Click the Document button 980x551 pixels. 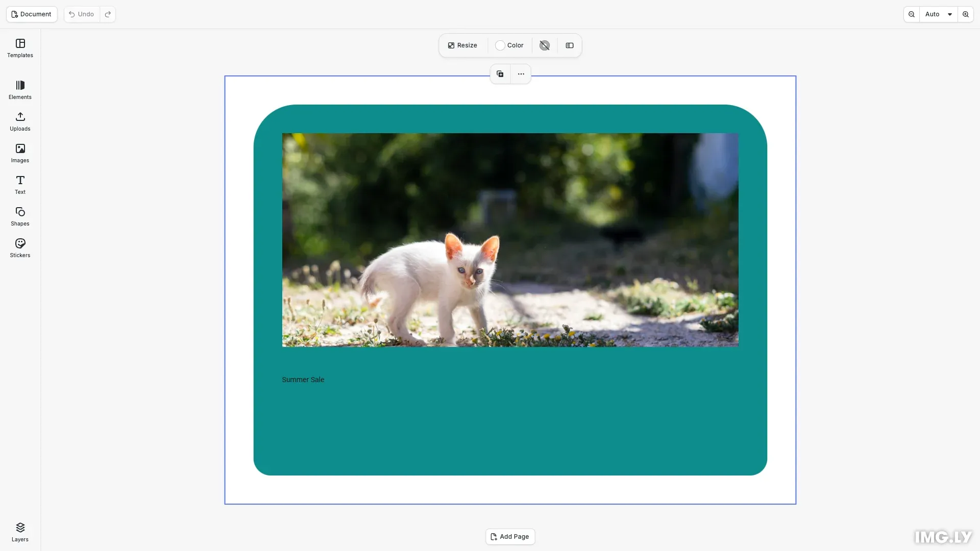[32, 14]
